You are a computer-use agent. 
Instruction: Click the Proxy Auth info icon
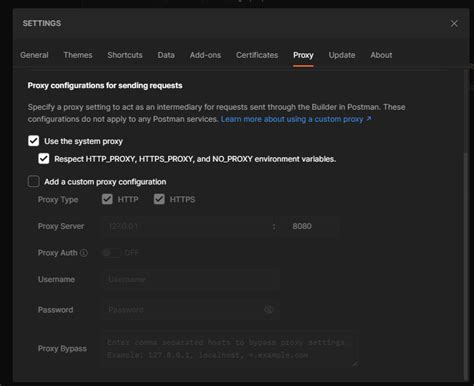tap(84, 253)
